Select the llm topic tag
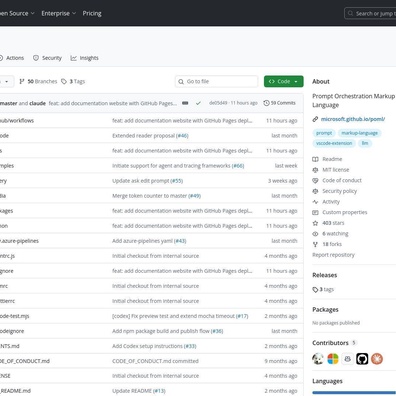Image resolution: width=396 pixels, height=396 pixels. click(x=365, y=143)
